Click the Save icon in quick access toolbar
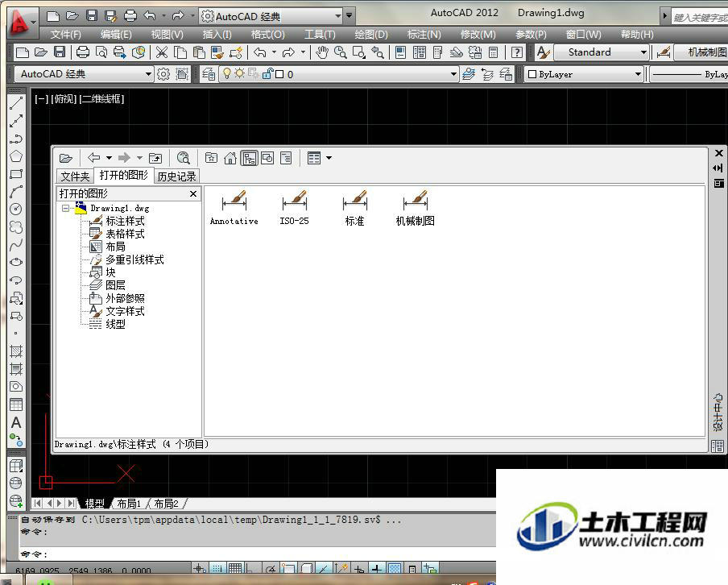This screenshot has width=728, height=585. coord(92,15)
